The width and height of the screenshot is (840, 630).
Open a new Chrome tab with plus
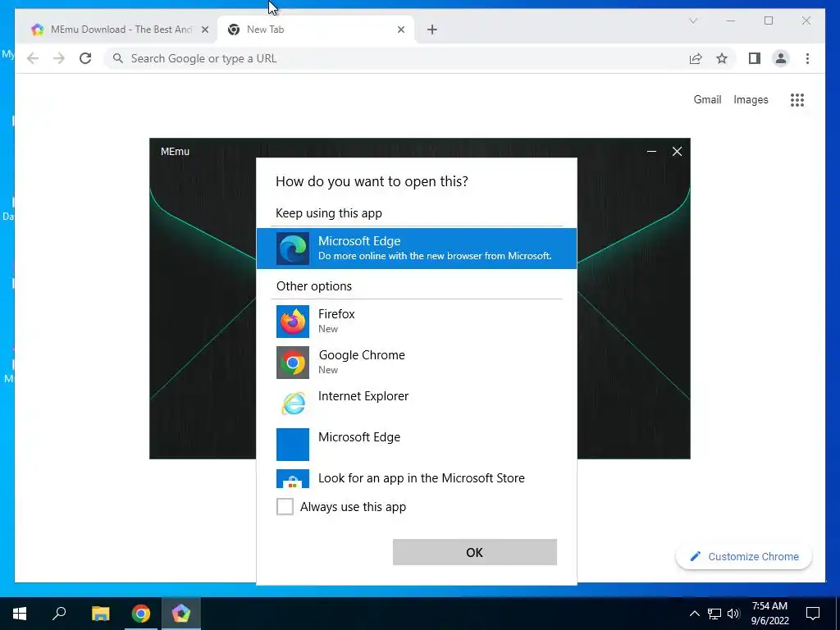pyautogui.click(x=432, y=30)
